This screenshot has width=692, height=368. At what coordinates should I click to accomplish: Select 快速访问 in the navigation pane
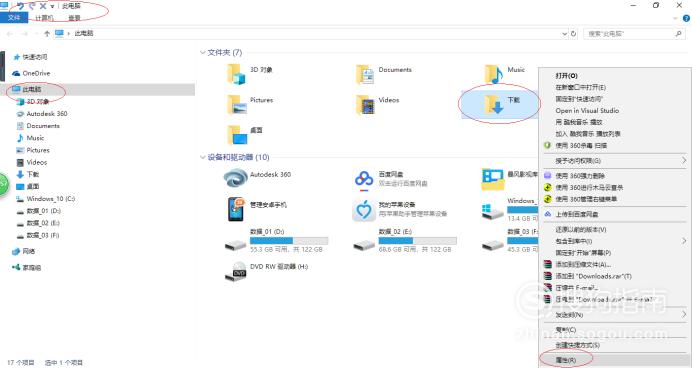[x=35, y=57]
